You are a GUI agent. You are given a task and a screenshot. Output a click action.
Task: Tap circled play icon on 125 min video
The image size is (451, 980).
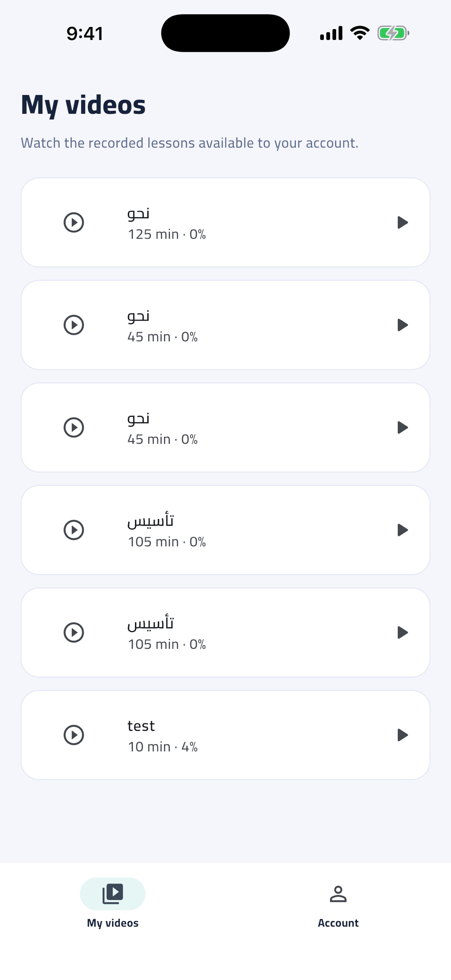(73, 223)
